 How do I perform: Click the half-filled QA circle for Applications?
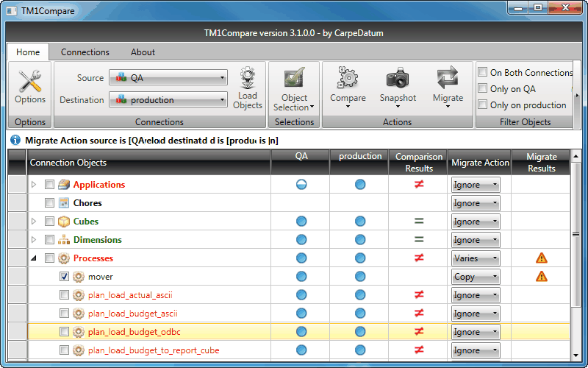(x=301, y=185)
